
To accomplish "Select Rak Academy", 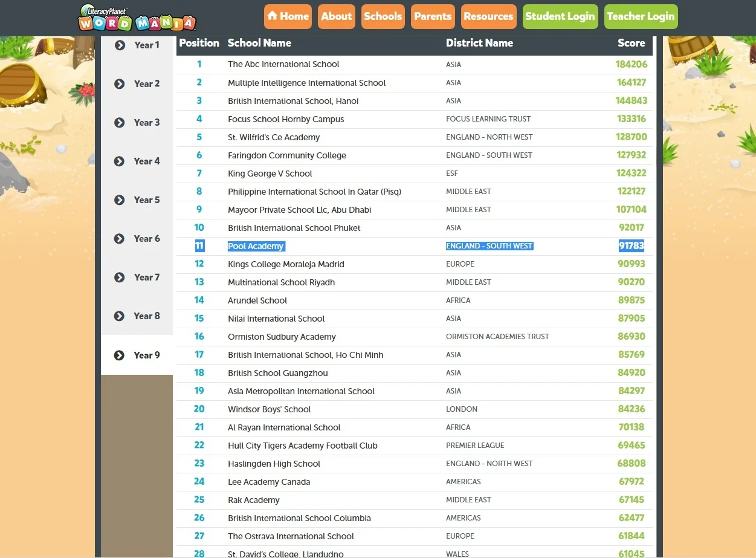I will [254, 500].
